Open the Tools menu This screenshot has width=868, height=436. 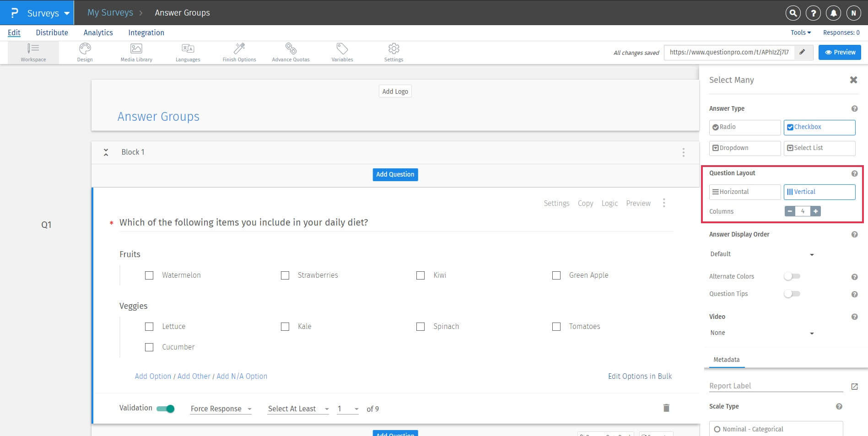(x=800, y=32)
